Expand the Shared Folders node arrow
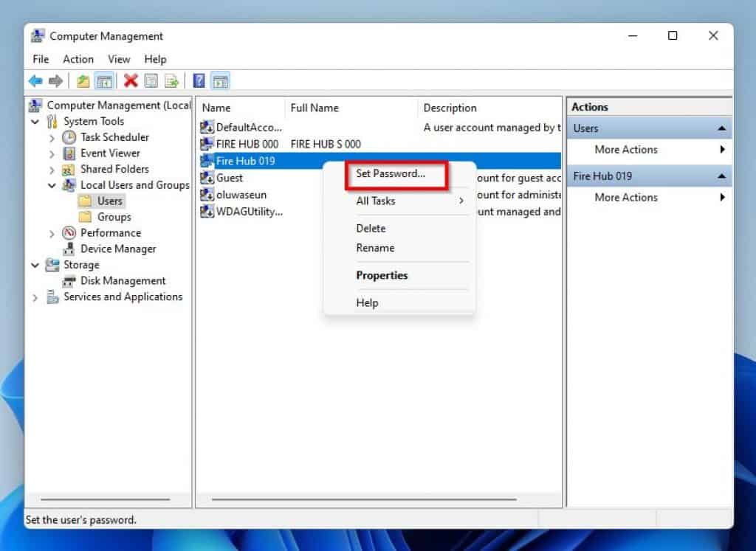The height and width of the screenshot is (551, 756). point(52,170)
